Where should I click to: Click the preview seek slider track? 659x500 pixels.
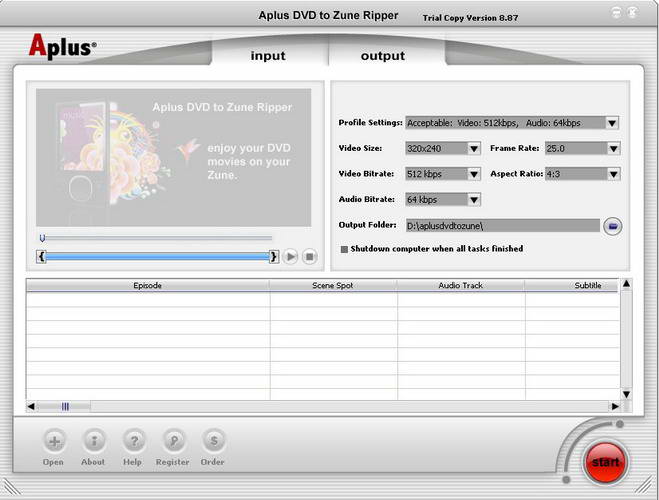click(157, 238)
